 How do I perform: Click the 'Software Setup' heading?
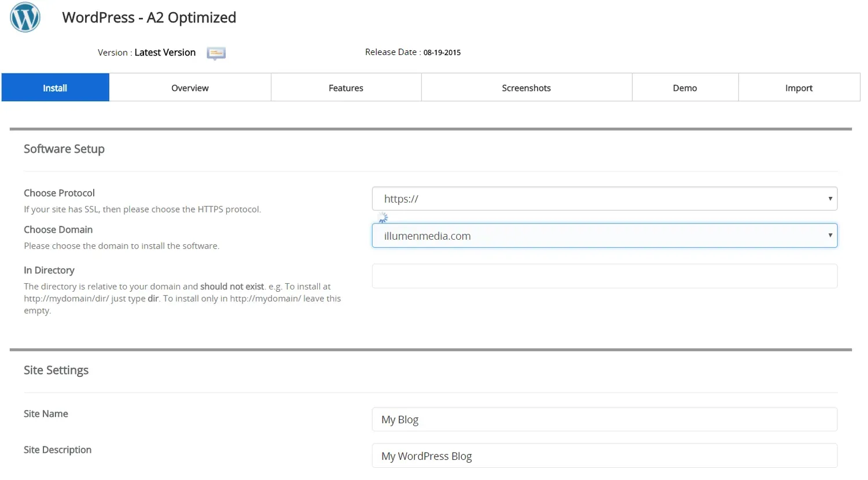[x=64, y=149]
